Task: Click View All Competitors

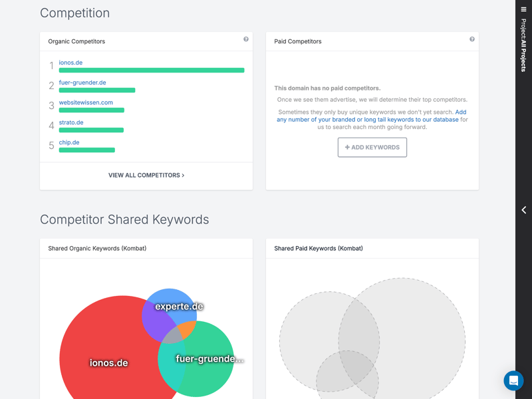Action: tap(146, 176)
